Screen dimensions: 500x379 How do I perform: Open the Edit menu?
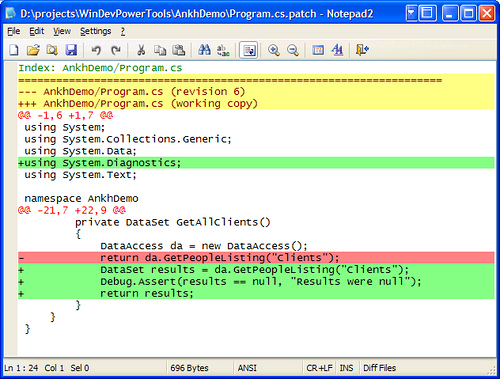(36, 31)
